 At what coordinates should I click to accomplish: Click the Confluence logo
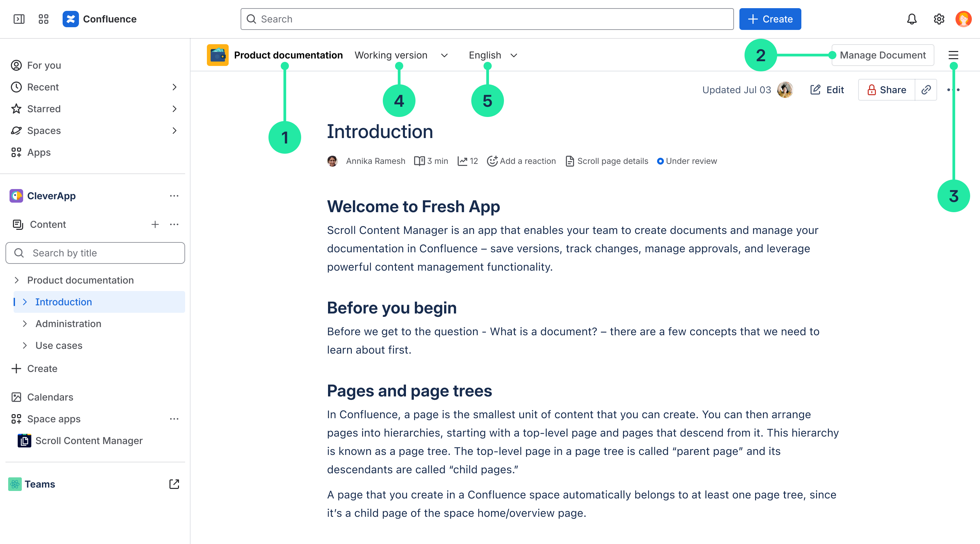[71, 19]
